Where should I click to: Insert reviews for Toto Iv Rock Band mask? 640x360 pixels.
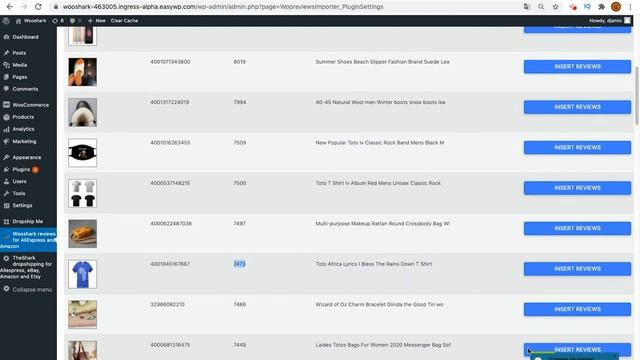click(577, 147)
